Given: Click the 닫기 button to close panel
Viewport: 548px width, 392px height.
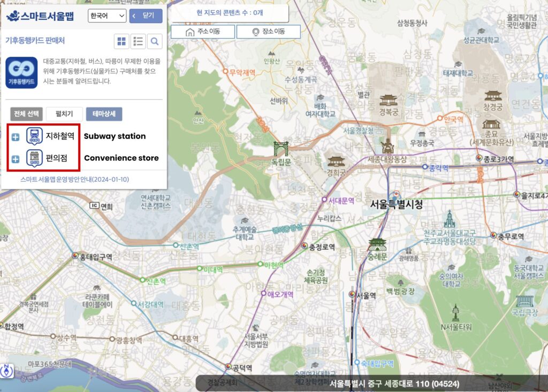Looking at the screenshot, I should click(146, 16).
